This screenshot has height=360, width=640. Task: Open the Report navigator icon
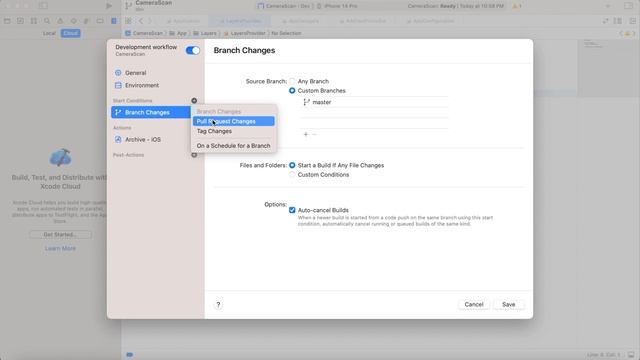point(113,21)
